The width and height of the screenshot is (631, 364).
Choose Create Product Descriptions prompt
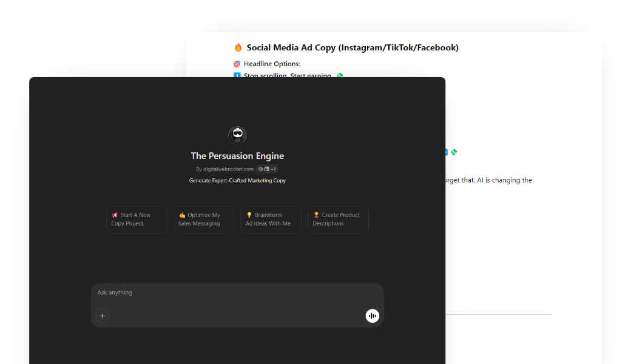(x=338, y=220)
